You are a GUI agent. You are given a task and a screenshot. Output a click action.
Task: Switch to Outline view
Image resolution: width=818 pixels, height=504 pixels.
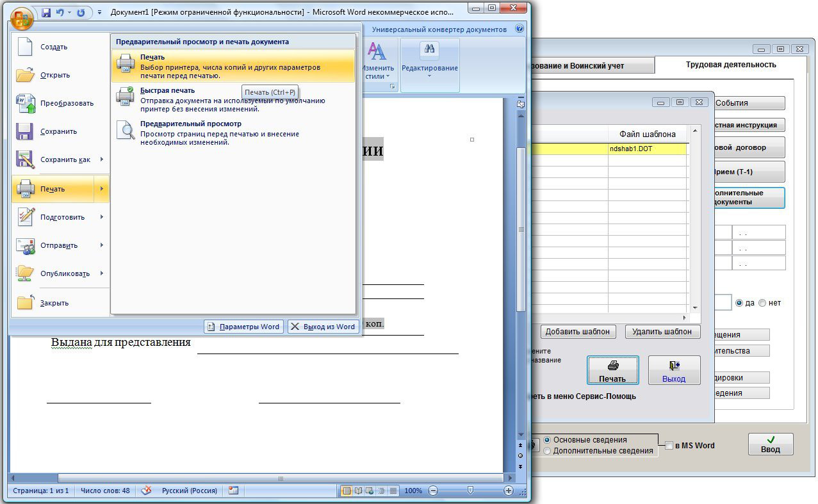coord(381,491)
